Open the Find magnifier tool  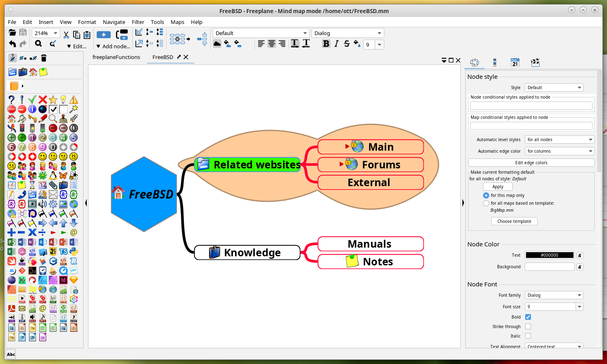(38, 44)
